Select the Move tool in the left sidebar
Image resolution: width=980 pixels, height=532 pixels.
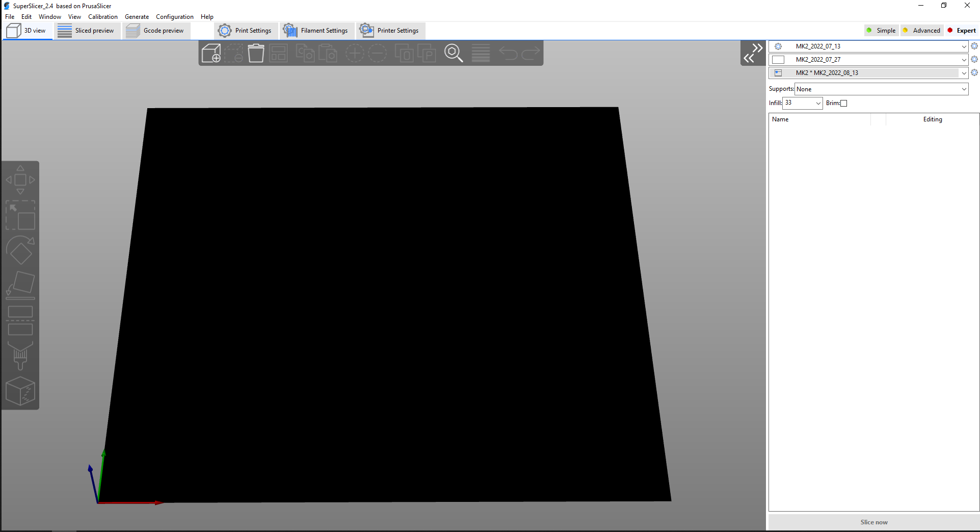[20, 179]
